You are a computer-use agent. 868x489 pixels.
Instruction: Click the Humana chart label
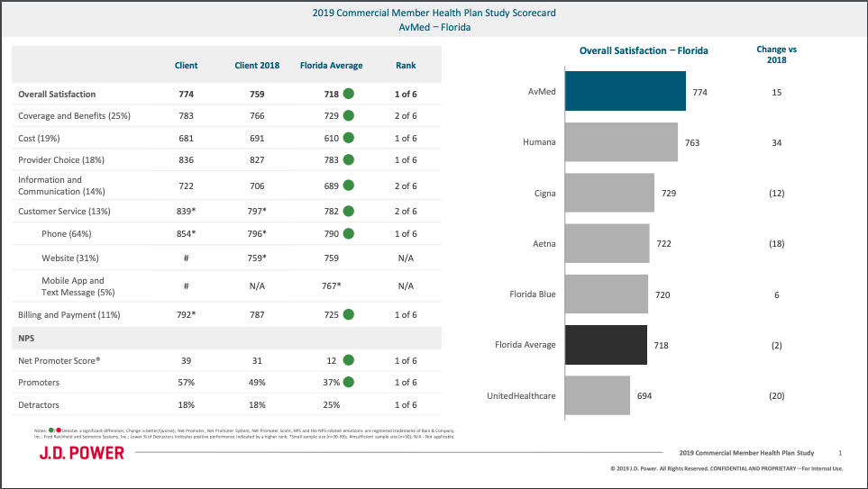click(x=539, y=142)
